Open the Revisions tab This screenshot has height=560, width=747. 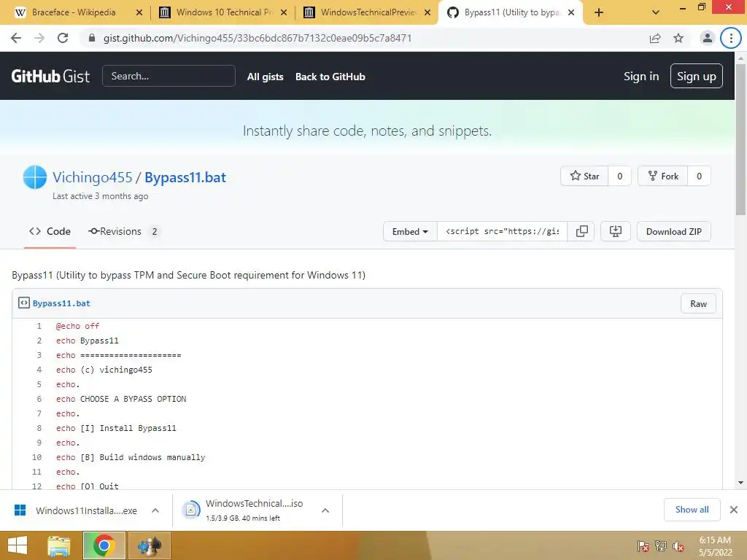pos(124,231)
